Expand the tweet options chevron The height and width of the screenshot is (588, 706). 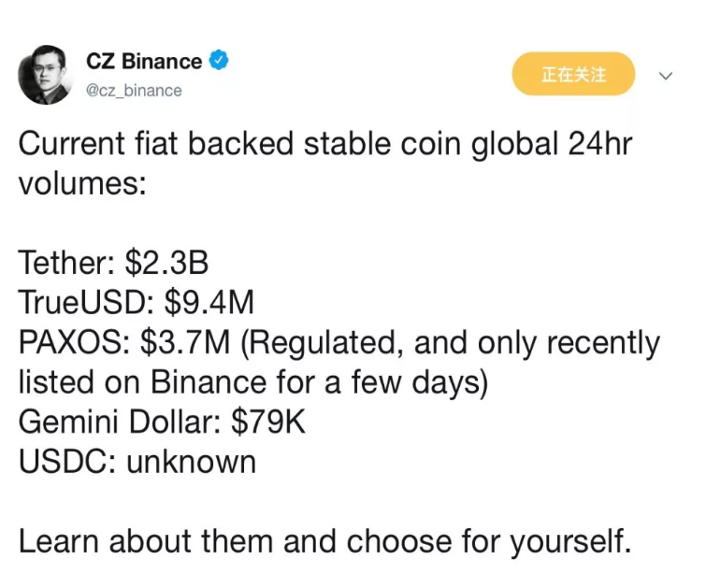(x=666, y=75)
